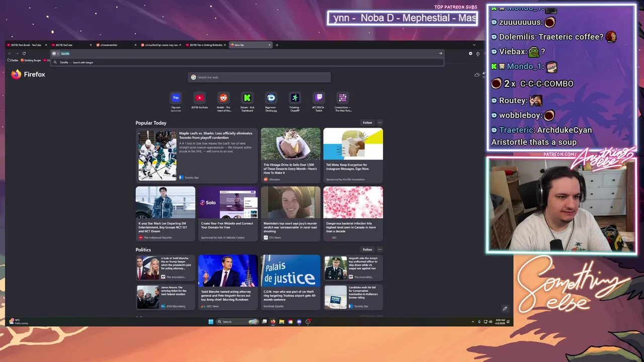This screenshot has width=644, height=362.
Task: Open the Solo Create Your Free Website ad
Action: (228, 214)
